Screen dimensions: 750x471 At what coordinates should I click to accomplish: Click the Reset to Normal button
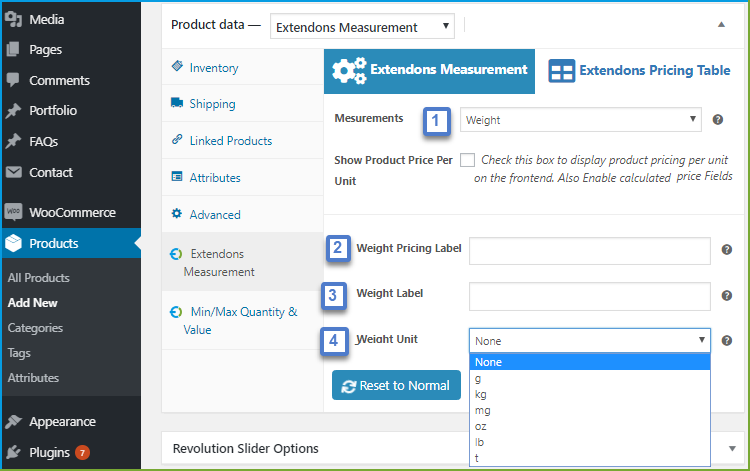coord(396,385)
